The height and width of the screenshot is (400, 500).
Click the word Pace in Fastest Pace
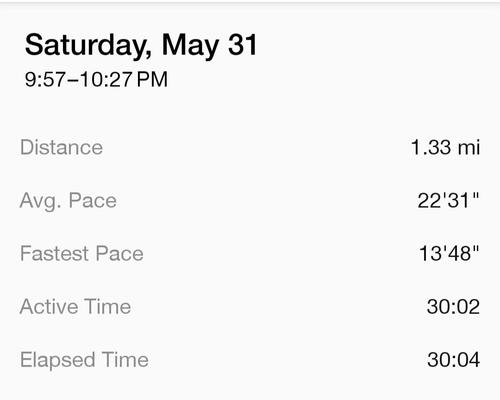point(119,253)
